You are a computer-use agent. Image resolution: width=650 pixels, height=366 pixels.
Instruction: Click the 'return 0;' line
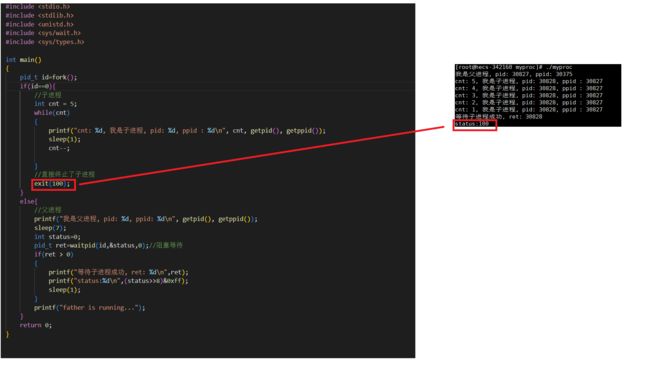[36, 325]
